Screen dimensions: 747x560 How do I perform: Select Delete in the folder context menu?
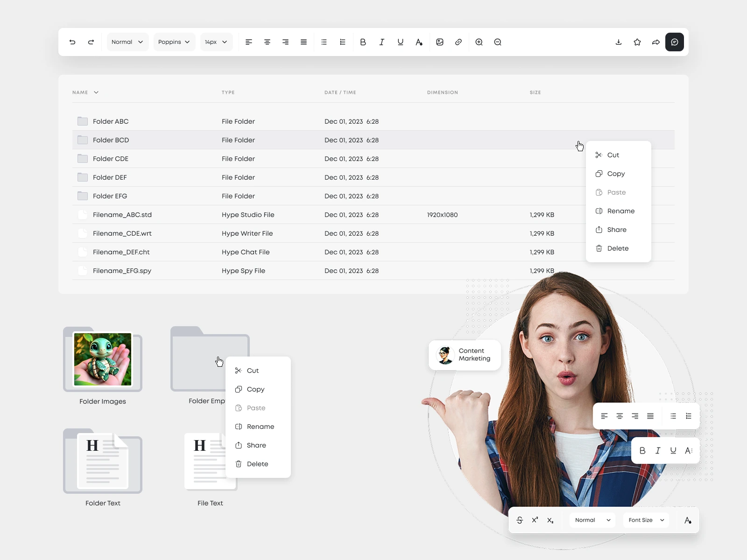257,464
